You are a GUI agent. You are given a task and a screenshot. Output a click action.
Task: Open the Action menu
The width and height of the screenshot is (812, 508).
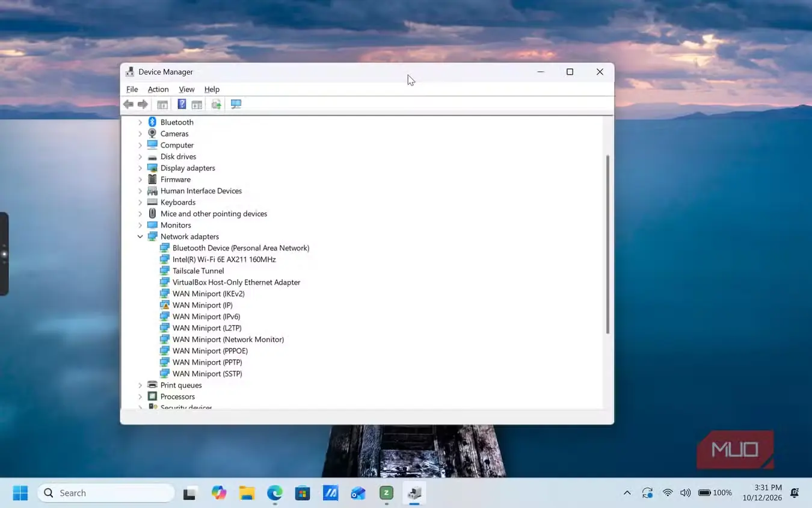tap(158, 89)
